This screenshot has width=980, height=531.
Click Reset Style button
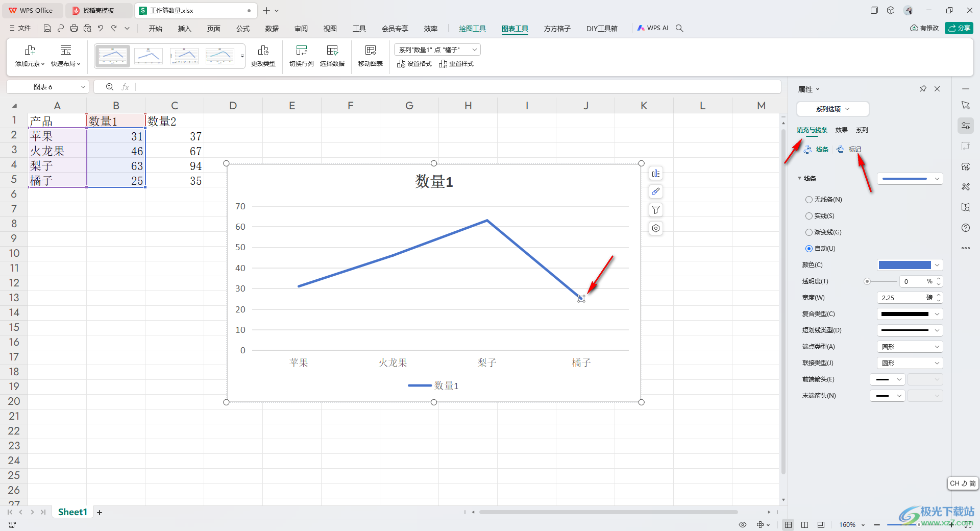click(x=456, y=64)
